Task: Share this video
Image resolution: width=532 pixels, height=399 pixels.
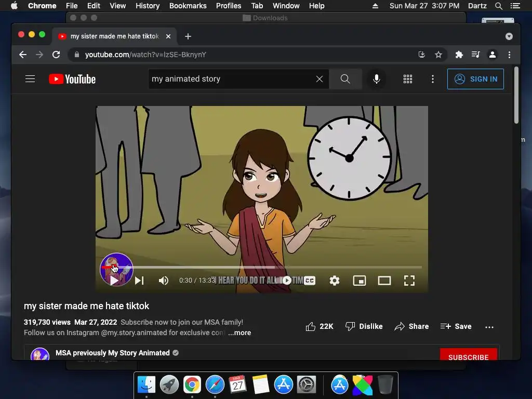Action: [x=411, y=326]
